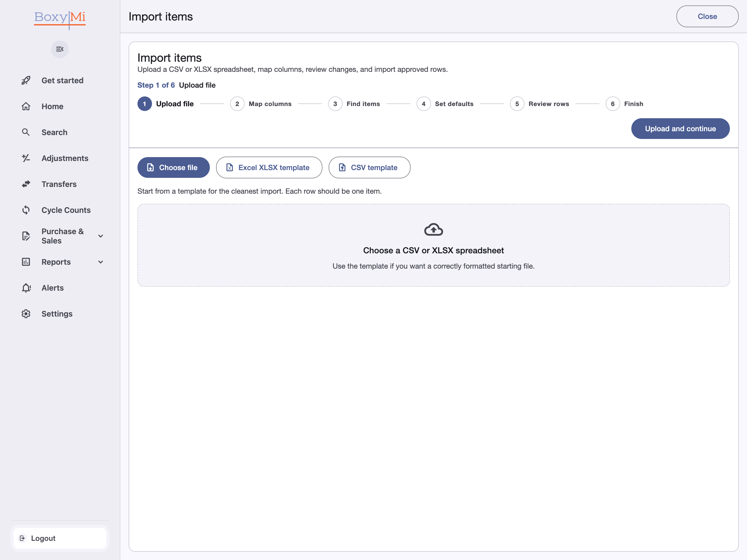Download the CSV template
Screen dimensions: 747x560
pyautogui.click(x=369, y=167)
